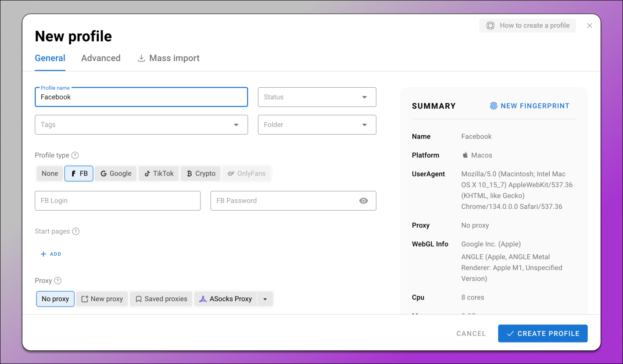Click "No proxy" value in summary

tap(475, 225)
